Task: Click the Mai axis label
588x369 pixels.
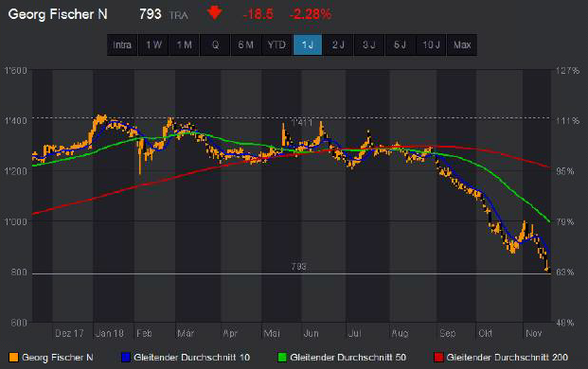Action: point(272,333)
